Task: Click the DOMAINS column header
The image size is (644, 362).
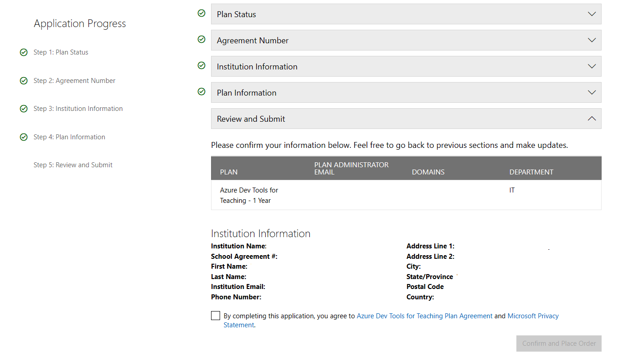Action: [x=428, y=172]
